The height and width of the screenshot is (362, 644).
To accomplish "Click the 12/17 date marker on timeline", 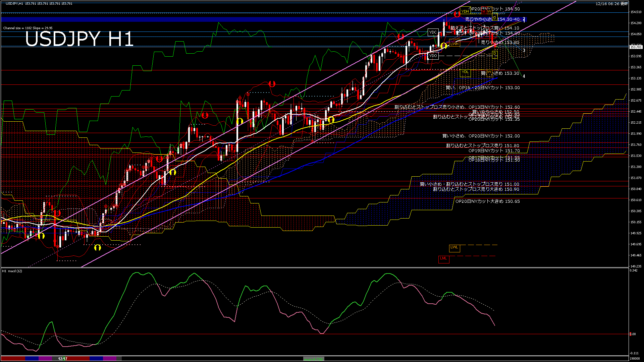I will (63, 359).
